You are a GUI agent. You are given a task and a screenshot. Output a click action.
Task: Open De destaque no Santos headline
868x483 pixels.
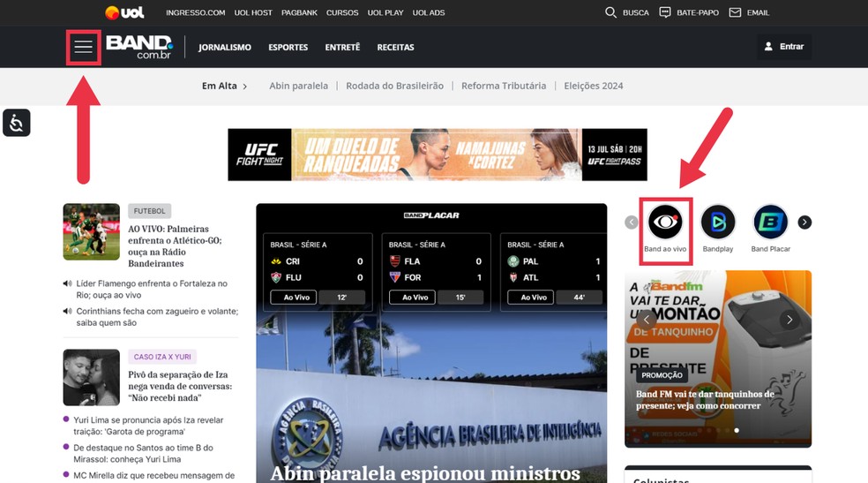pyautogui.click(x=143, y=454)
